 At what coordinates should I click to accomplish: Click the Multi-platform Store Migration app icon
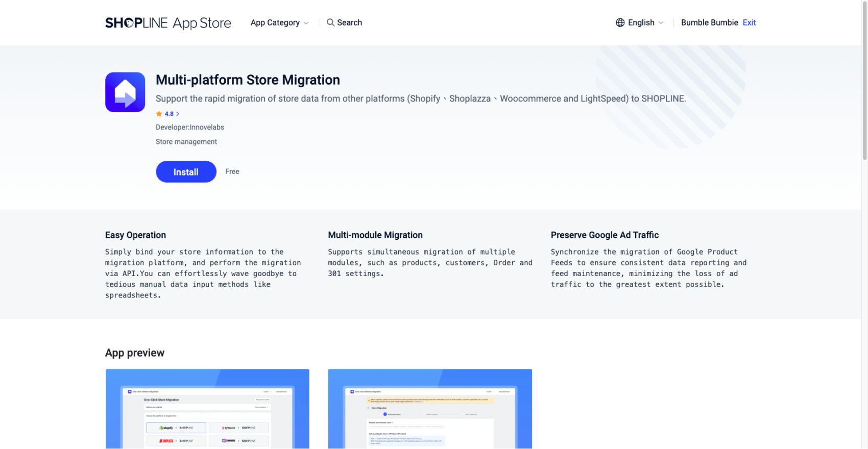pyautogui.click(x=125, y=92)
